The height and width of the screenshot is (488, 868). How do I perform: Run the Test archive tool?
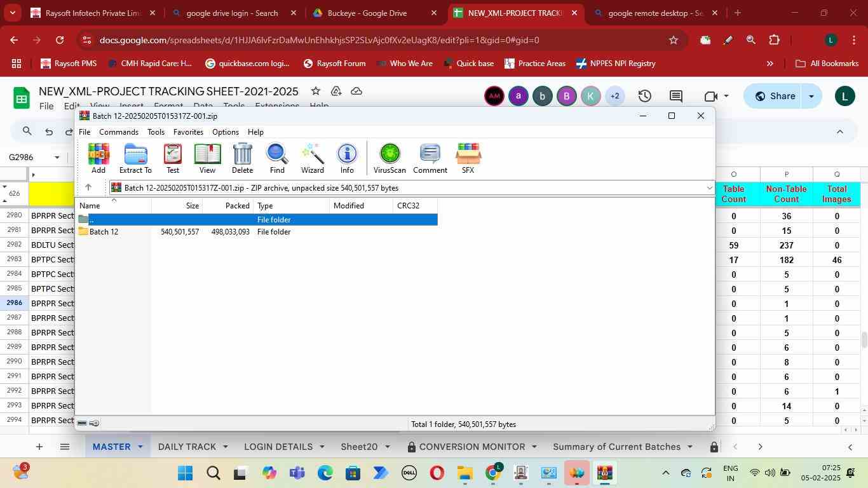pyautogui.click(x=172, y=158)
